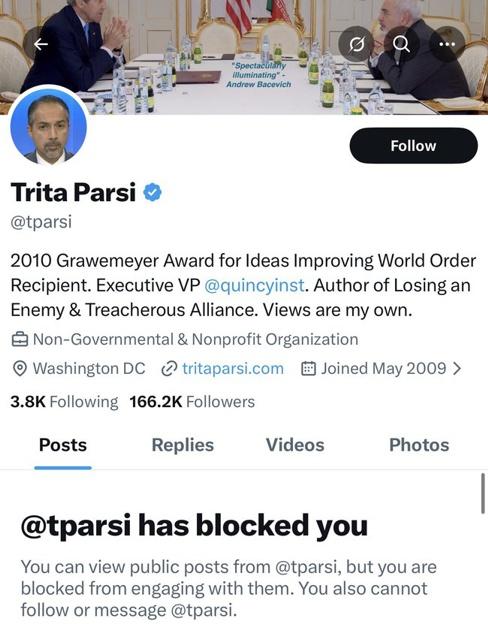488x640 pixels.
Task: Go back using the arrow icon
Action: [x=41, y=44]
